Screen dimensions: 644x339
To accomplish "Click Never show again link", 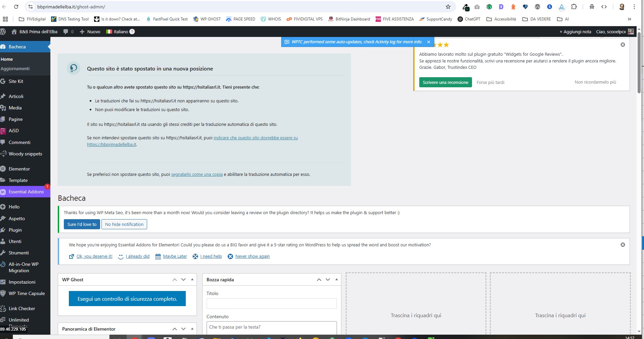I will click(252, 256).
